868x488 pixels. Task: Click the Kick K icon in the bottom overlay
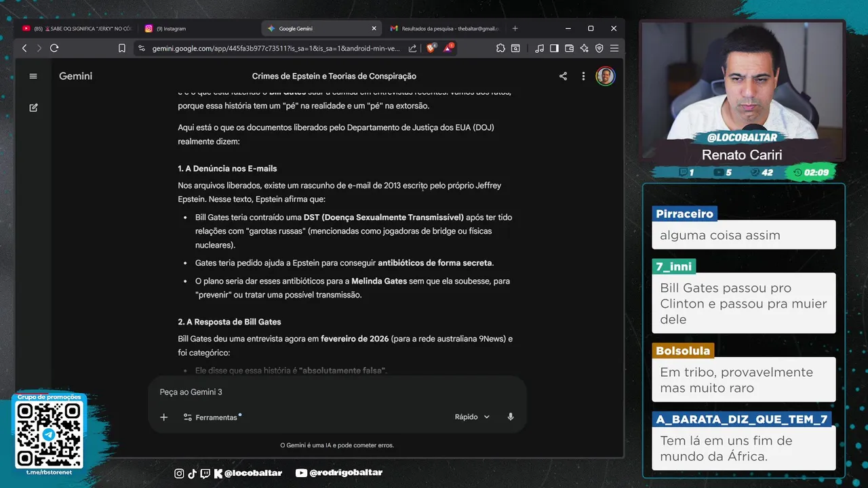(x=218, y=473)
